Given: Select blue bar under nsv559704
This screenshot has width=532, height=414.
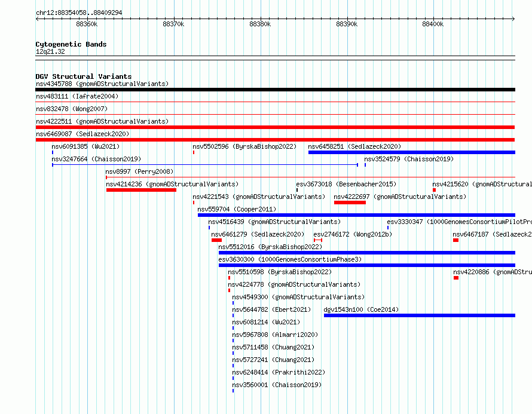Looking at the screenshot, I should pos(356,215).
